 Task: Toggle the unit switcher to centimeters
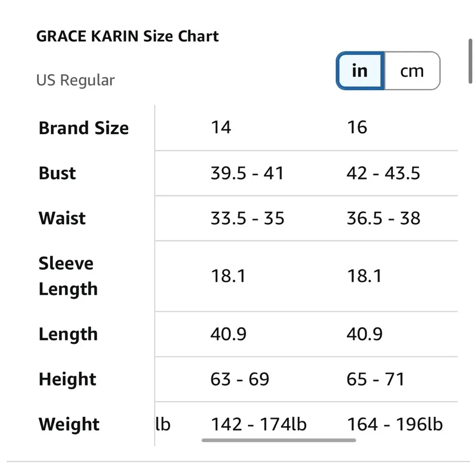(x=412, y=70)
